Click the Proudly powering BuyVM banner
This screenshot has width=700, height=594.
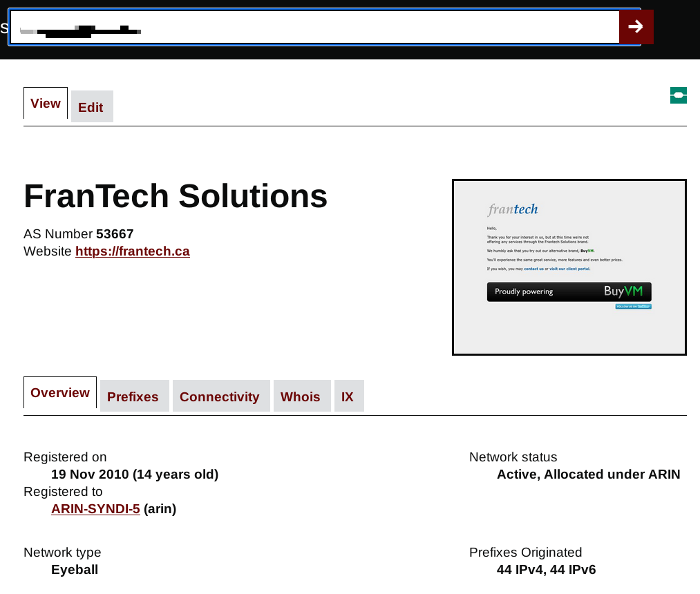click(569, 291)
